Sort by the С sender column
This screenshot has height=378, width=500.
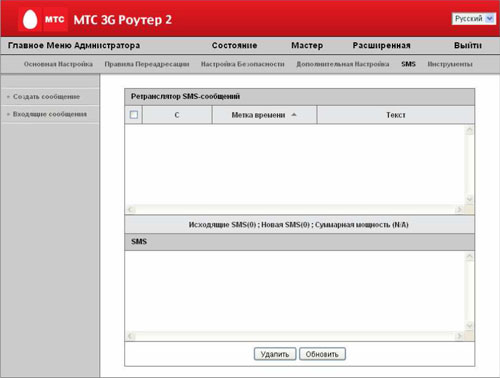[177, 115]
